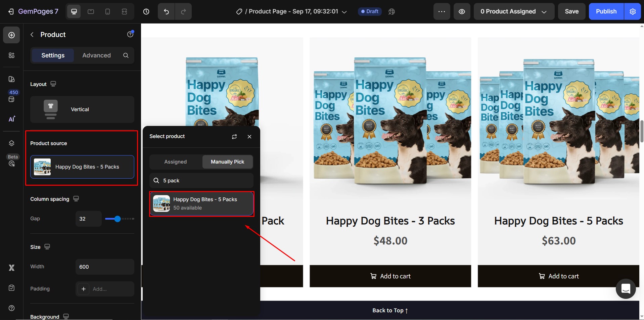
Task: Switch to the Assigned tab
Action: (x=176, y=162)
